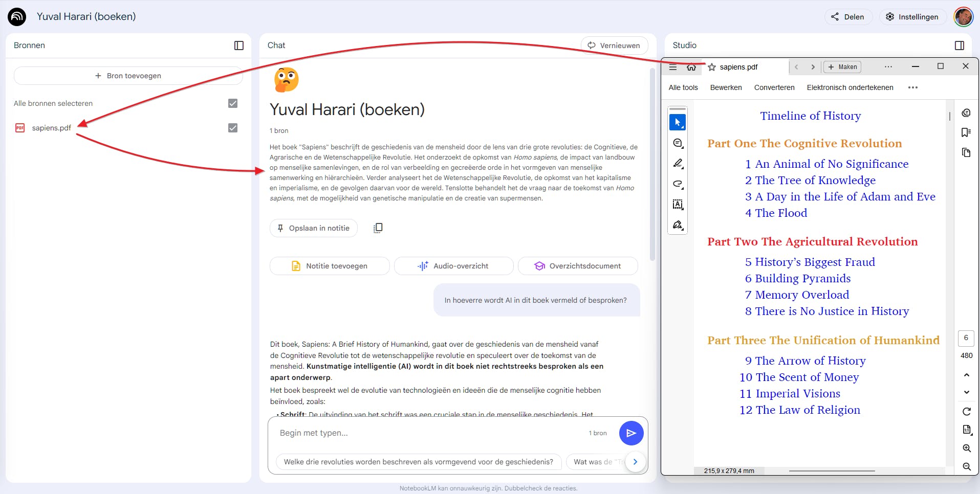Click the notebook title Yuval Harari (boeken)
This screenshot has width=980, height=494.
[x=86, y=16]
